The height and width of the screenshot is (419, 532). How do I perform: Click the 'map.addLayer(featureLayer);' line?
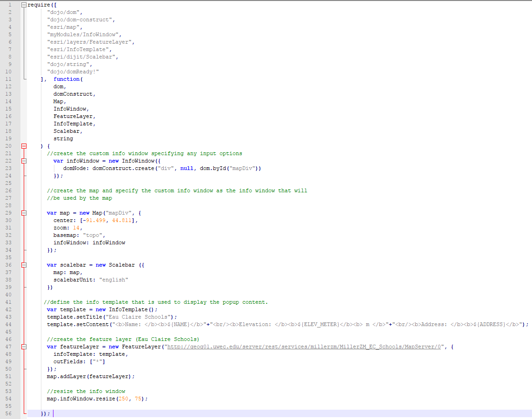click(91, 377)
